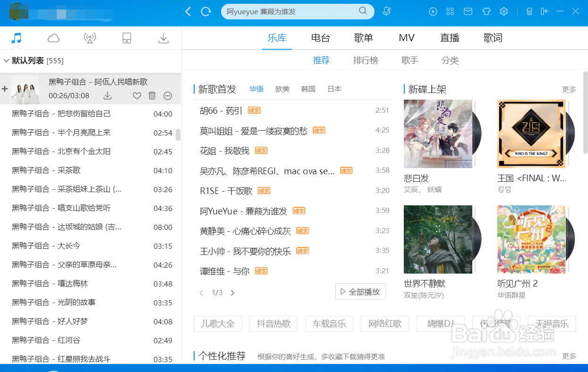This screenshot has height=372, width=588.
Task: Filter new songs by 日本
Action: 334,89
